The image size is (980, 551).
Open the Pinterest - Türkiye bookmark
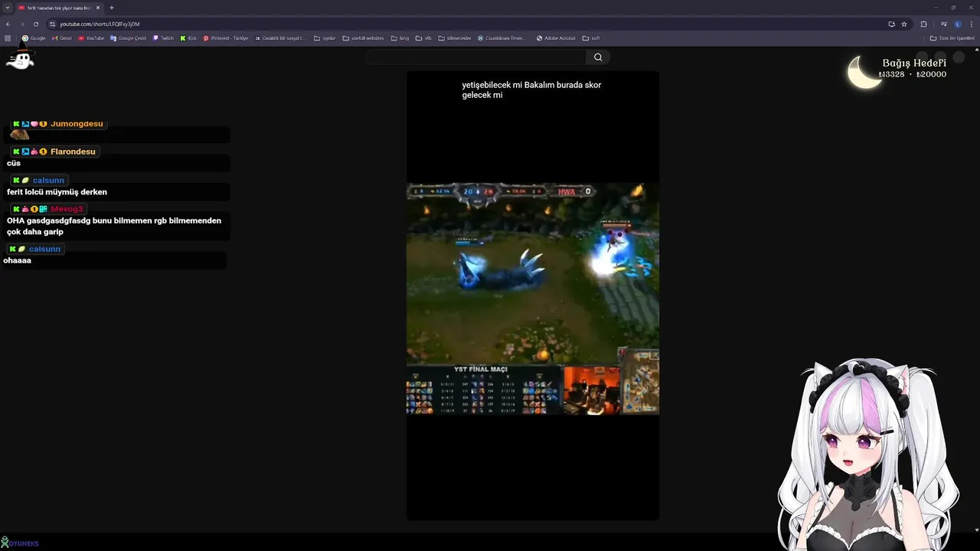click(226, 37)
